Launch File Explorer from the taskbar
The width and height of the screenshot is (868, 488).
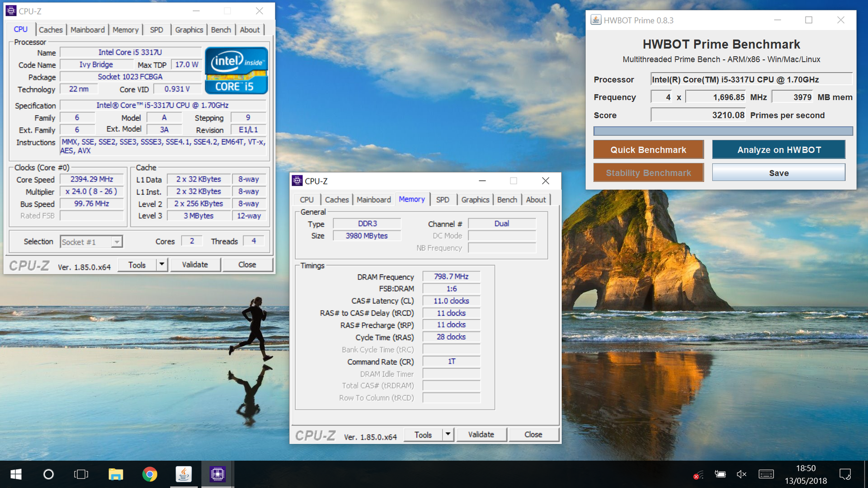[x=116, y=474]
